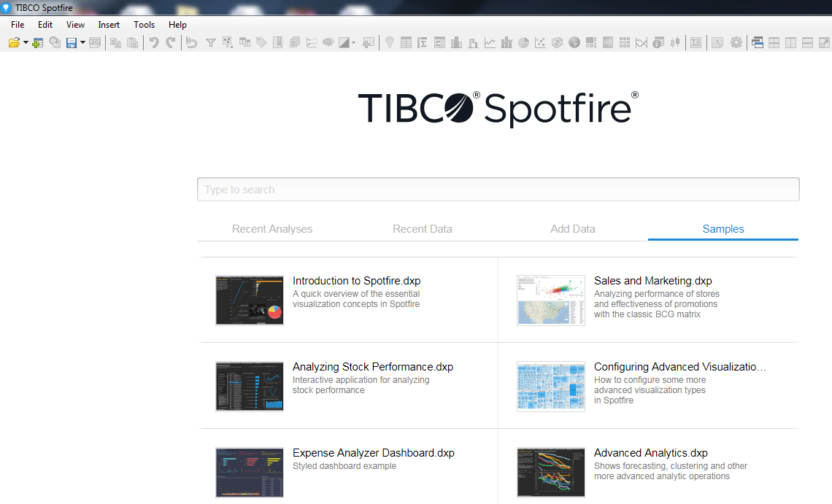Select the Undo toolbar icon
Image resolution: width=832 pixels, height=504 pixels.
(155, 43)
